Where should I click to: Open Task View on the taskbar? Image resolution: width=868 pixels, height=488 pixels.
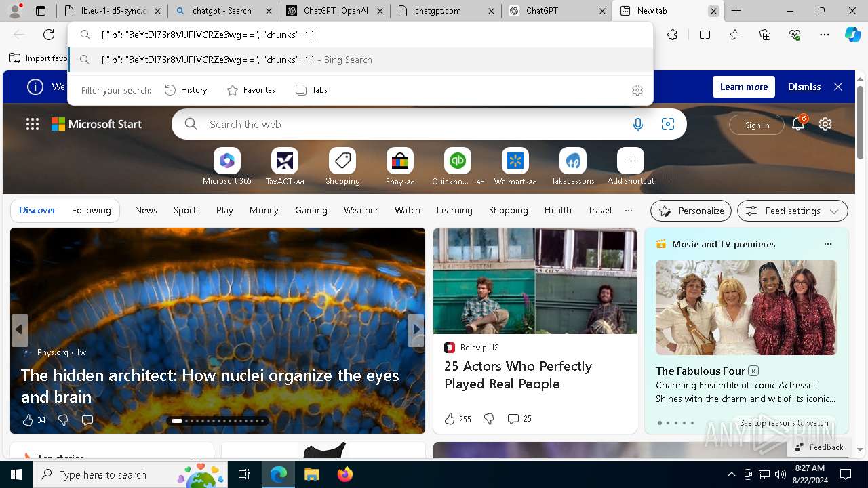click(244, 474)
